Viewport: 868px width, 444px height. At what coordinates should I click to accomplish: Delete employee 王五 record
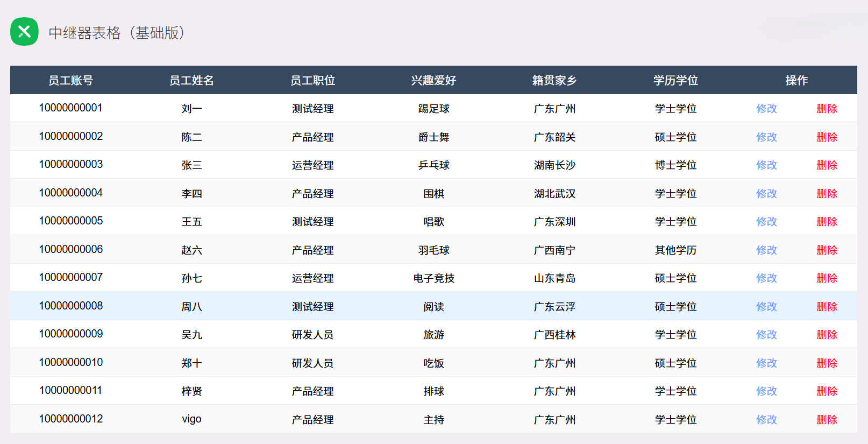827,222
